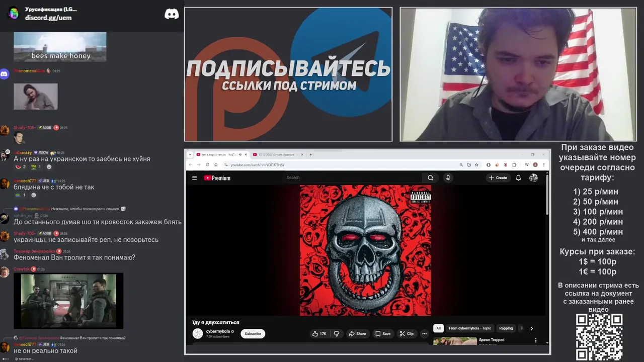Click the YouTube search magnifier button
This screenshot has width=644, height=362.
[430, 177]
